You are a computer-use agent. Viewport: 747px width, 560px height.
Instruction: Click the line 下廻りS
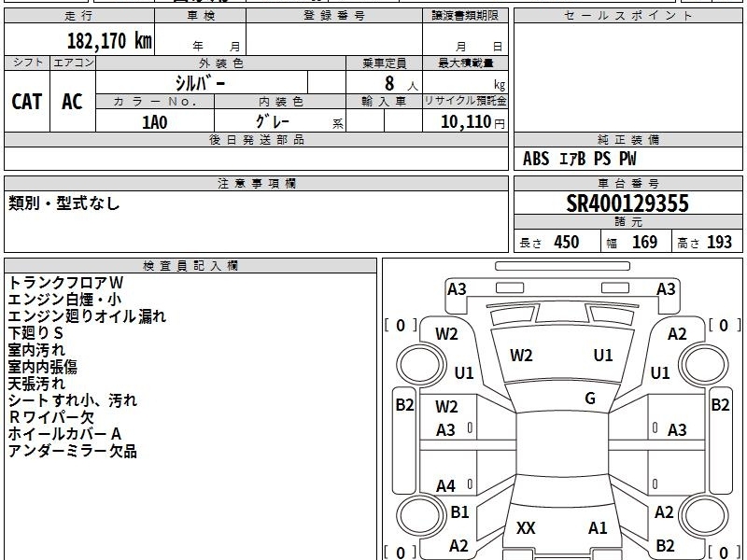pyautogui.click(x=35, y=333)
